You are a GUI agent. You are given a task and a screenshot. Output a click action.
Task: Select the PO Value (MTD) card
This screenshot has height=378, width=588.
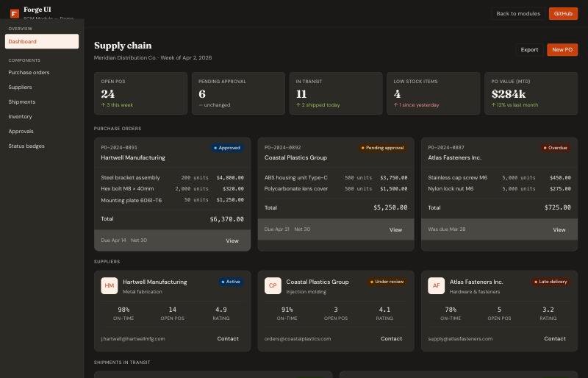click(x=531, y=93)
